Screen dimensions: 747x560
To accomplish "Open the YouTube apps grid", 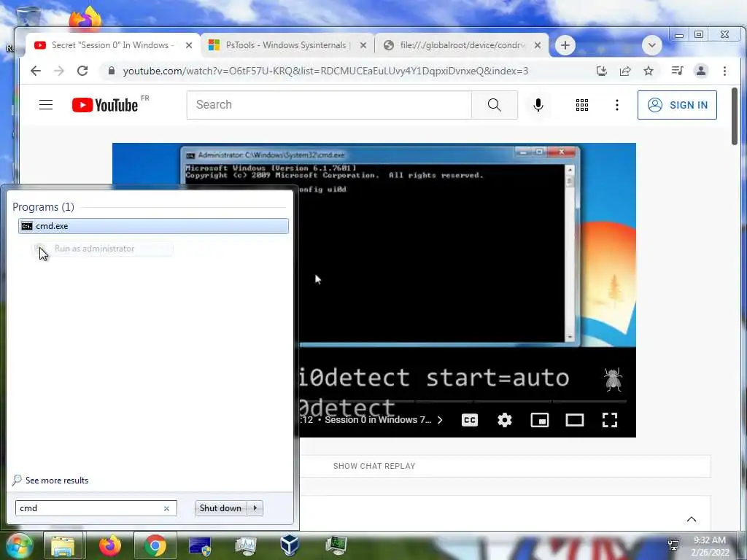I will pyautogui.click(x=581, y=105).
